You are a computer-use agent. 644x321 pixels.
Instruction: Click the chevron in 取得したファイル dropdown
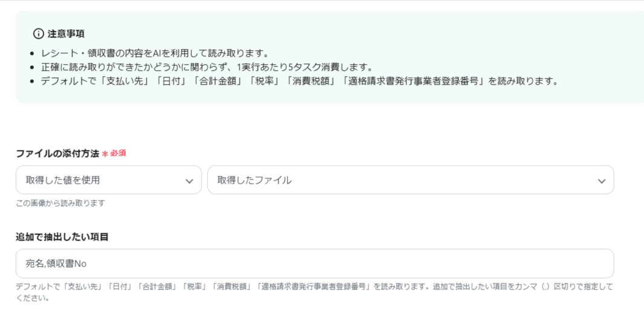pyautogui.click(x=601, y=181)
